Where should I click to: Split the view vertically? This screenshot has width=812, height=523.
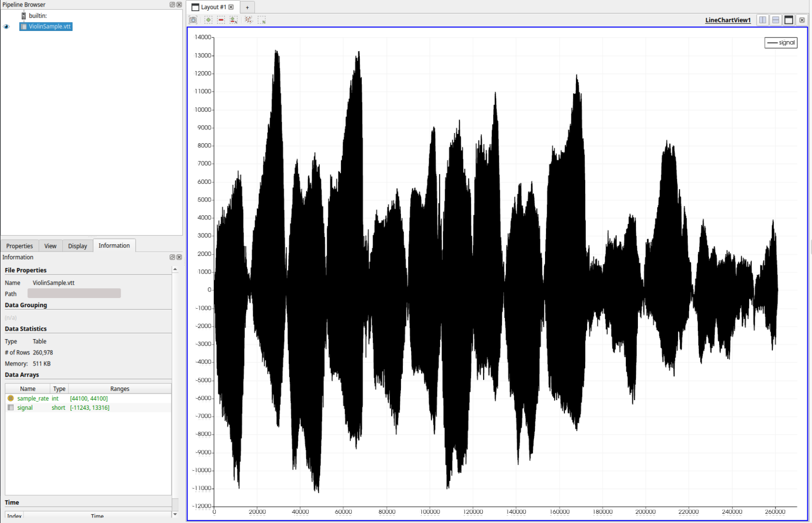pos(775,19)
